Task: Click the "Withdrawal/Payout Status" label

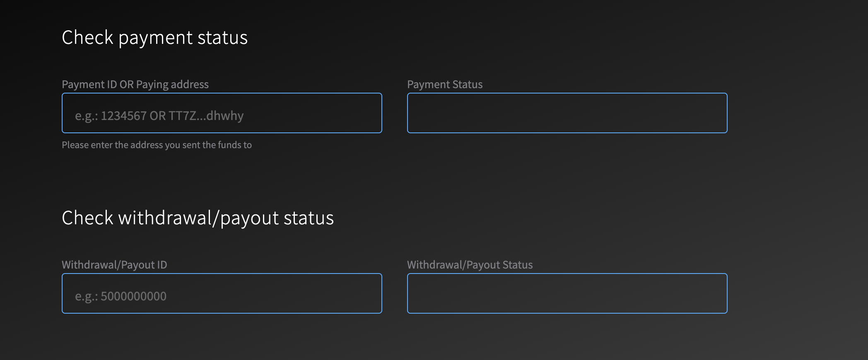Action: (470, 265)
